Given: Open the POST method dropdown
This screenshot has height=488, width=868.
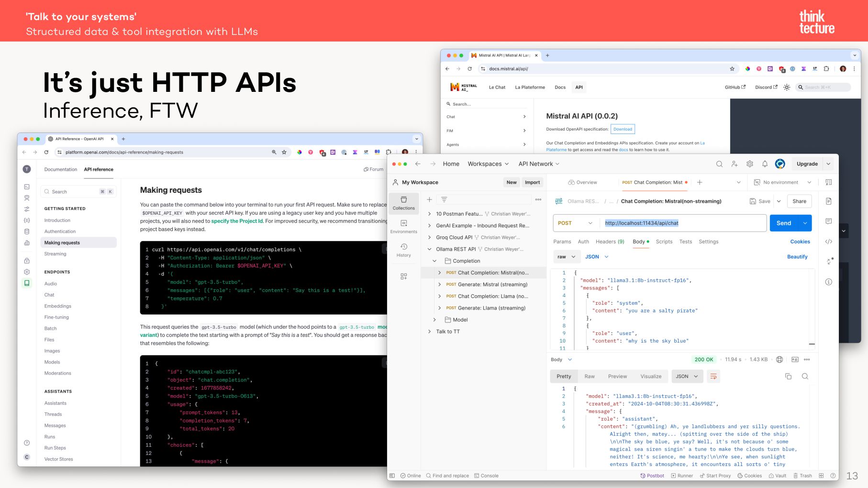Looking at the screenshot, I should tap(575, 223).
